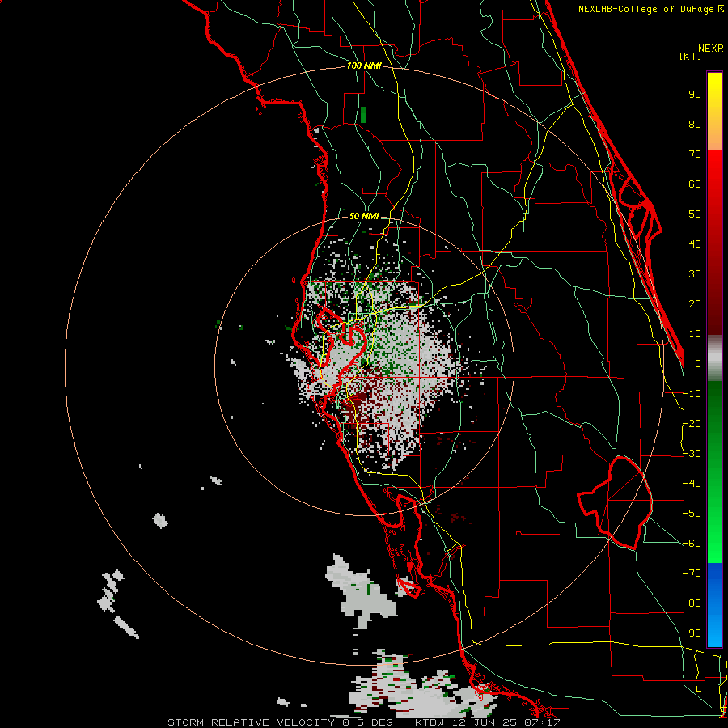Screen dimensions: 728x728
Task: Click the 40 knot label on the scale
Action: (x=695, y=244)
